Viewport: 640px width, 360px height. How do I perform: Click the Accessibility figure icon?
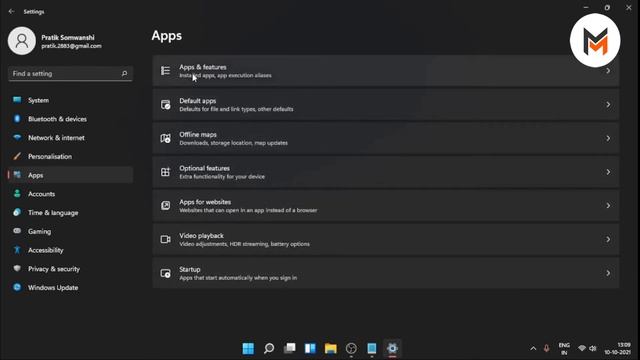[x=17, y=250]
